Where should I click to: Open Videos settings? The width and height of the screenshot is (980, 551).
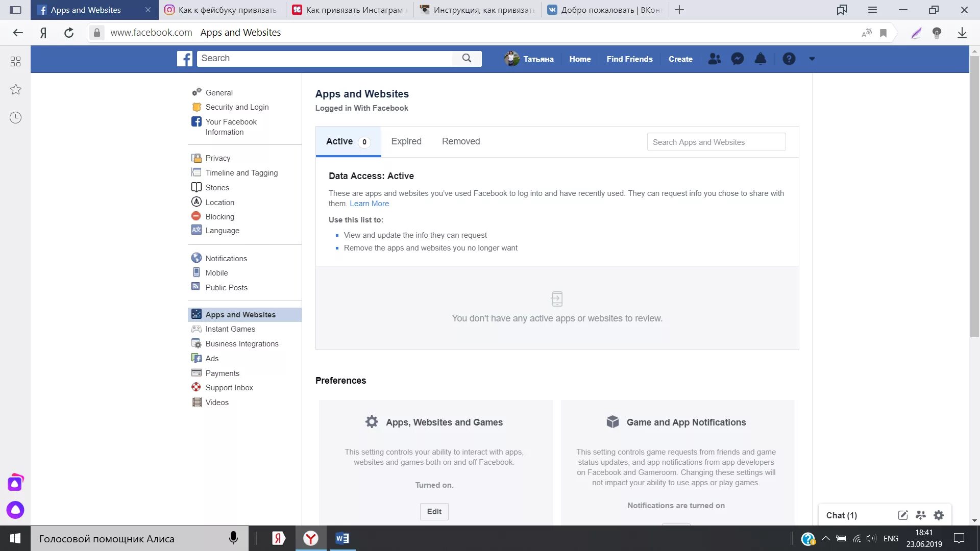(x=217, y=403)
